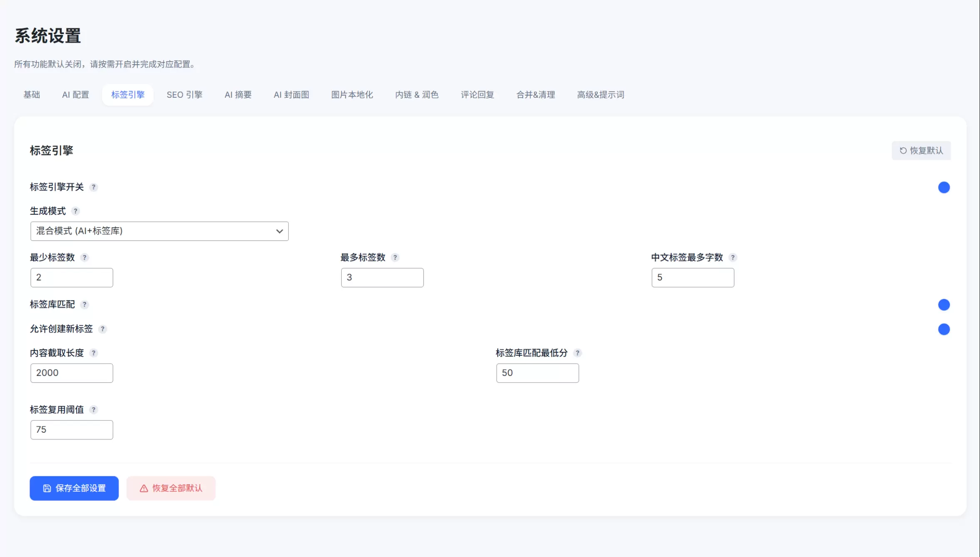Image resolution: width=980 pixels, height=557 pixels.
Task: Go to the 合并&清理 tab
Action: (536, 95)
